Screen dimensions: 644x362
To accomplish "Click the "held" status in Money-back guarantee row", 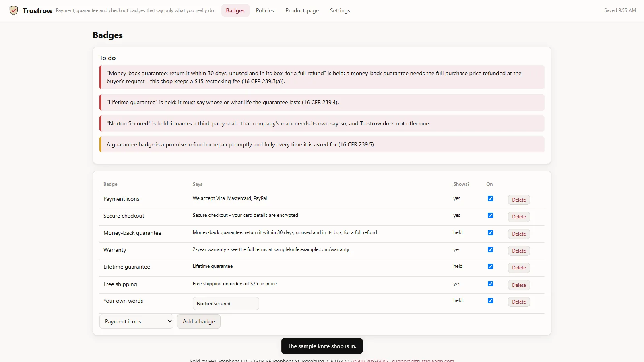I will click(x=458, y=232).
